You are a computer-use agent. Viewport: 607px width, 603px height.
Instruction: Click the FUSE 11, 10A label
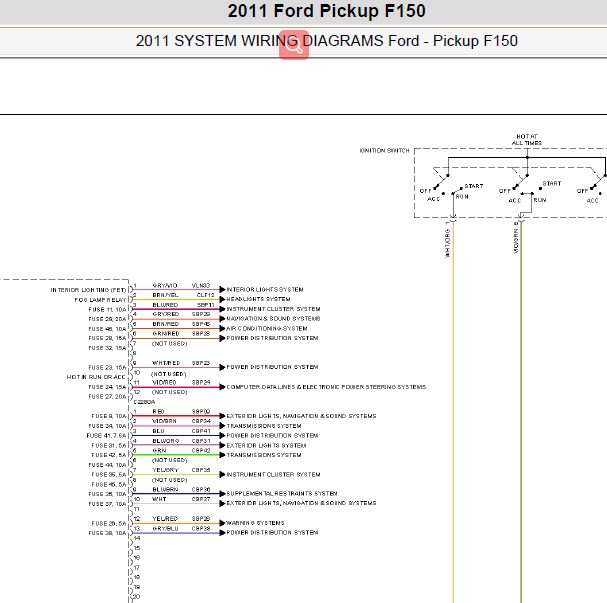(107, 310)
